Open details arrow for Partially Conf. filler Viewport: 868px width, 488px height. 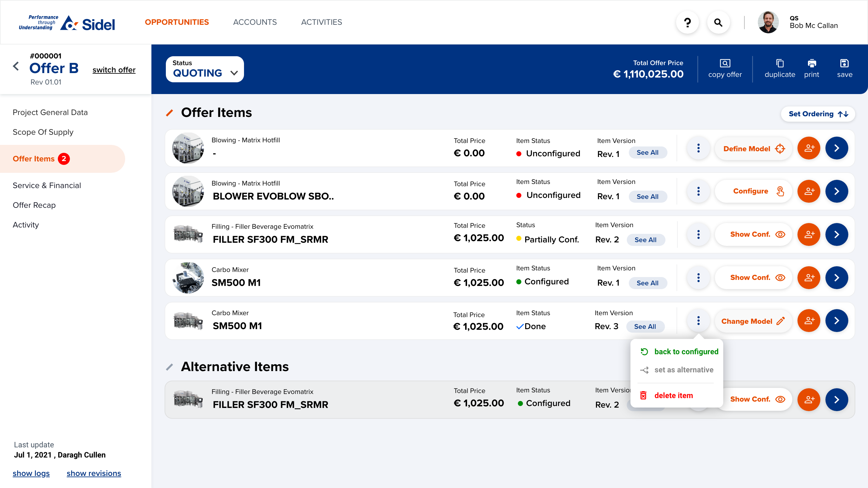coord(836,234)
